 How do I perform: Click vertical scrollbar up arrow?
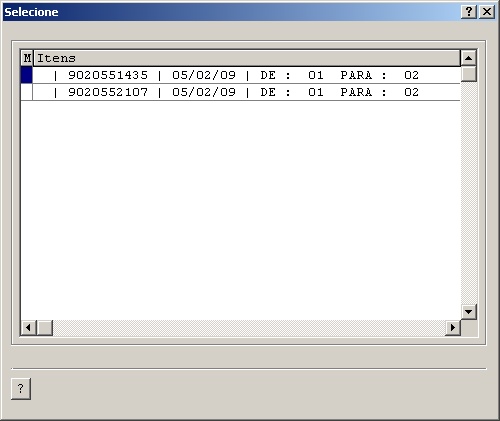469,58
